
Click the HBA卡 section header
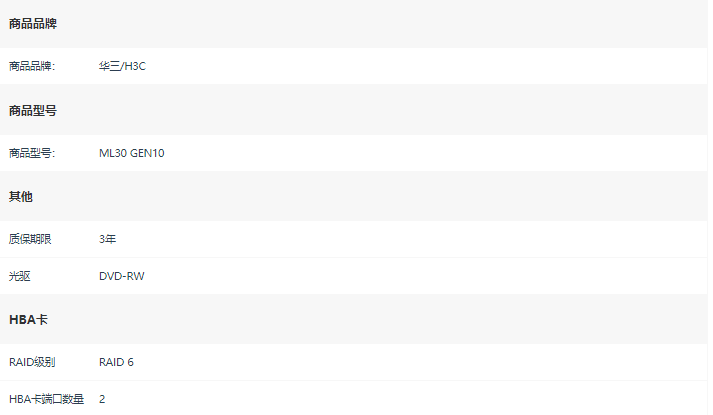coord(28,320)
